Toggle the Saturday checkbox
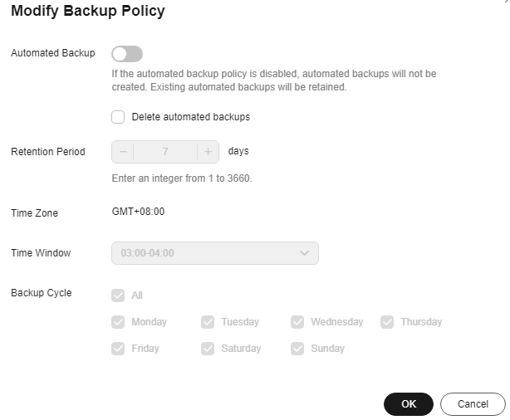The image size is (510, 420). [x=208, y=349]
